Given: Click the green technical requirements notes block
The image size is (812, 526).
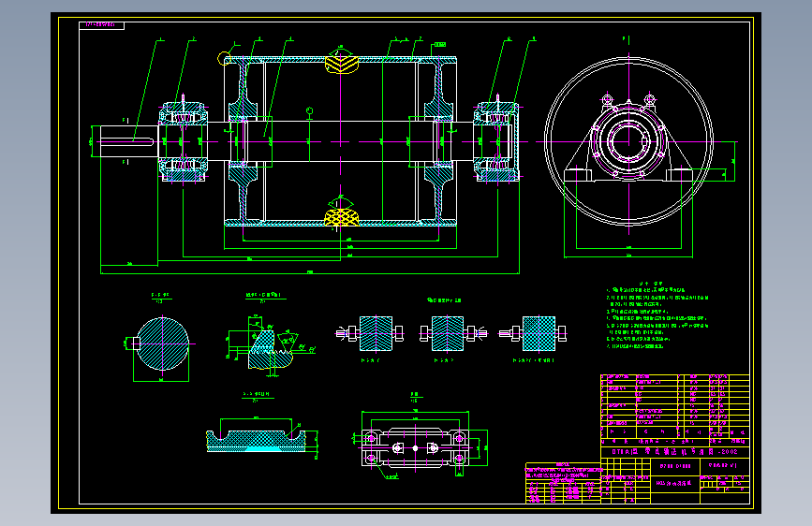Looking at the screenshot, I should pos(657,315).
